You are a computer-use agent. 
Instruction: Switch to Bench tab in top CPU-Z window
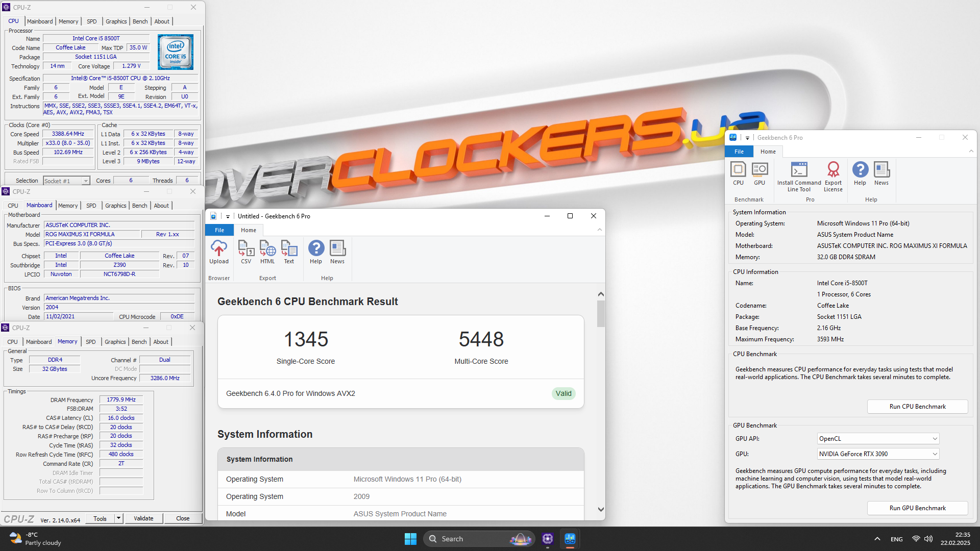click(140, 21)
